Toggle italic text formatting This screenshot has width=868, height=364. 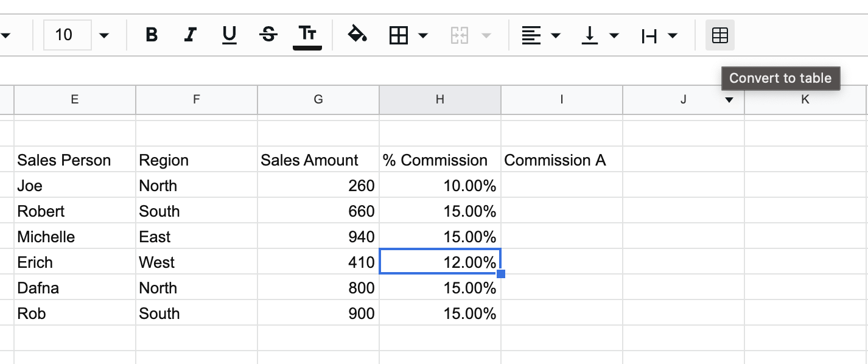point(191,35)
